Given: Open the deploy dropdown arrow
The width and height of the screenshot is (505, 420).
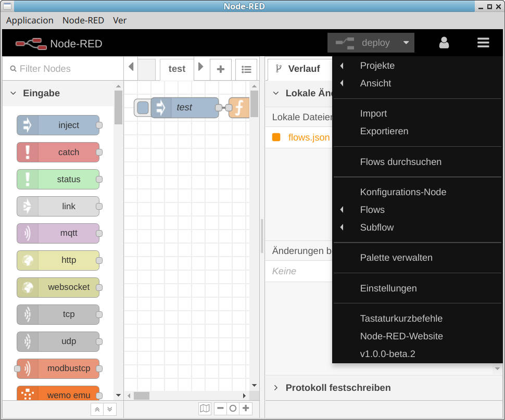Looking at the screenshot, I should [406, 43].
